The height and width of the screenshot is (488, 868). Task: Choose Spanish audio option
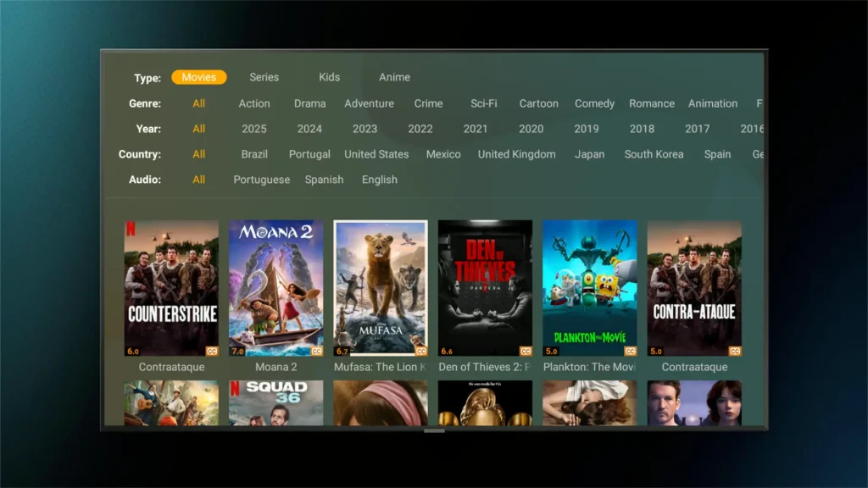324,180
